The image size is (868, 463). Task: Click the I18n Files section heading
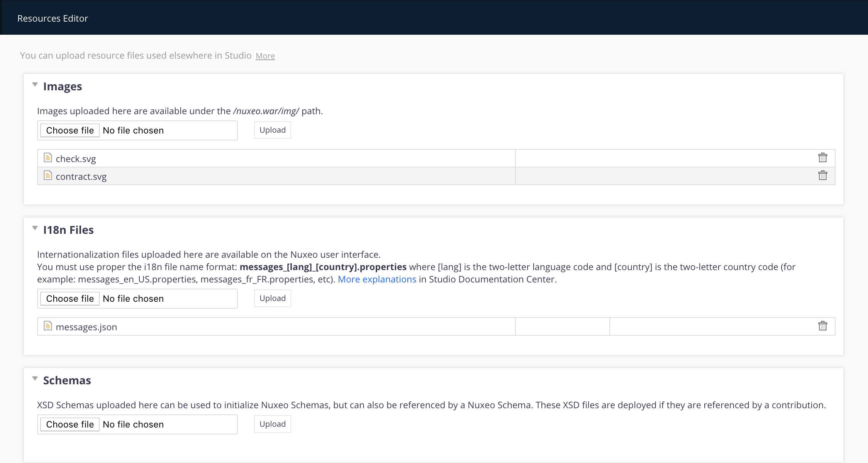pos(68,230)
